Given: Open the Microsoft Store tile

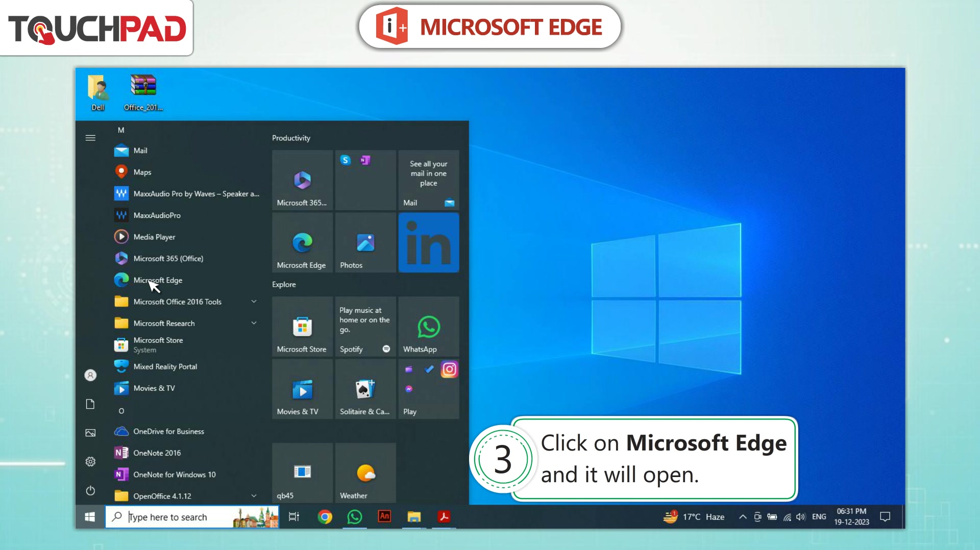Looking at the screenshot, I should (x=302, y=327).
